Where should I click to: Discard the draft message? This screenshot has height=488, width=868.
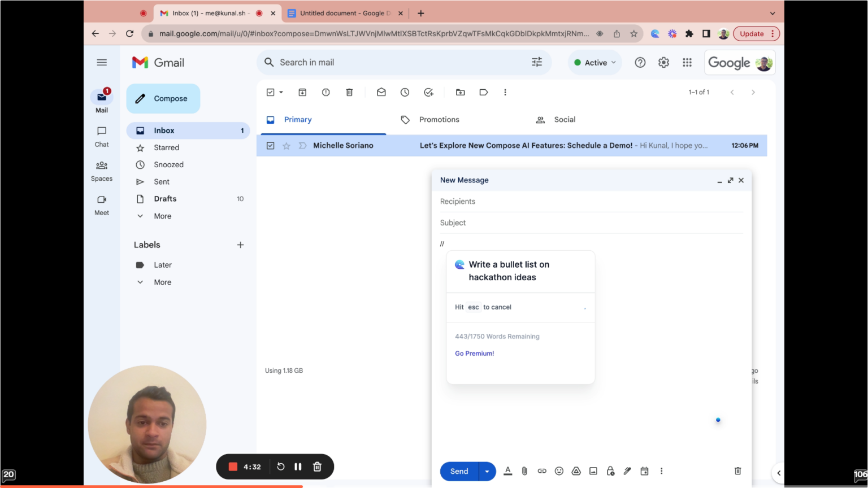click(x=737, y=470)
